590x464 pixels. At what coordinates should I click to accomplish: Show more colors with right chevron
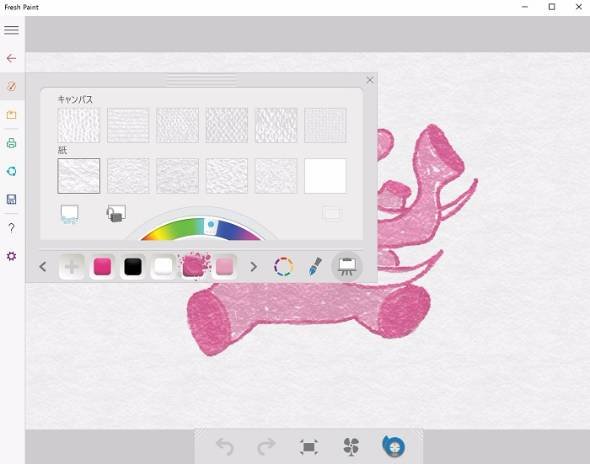click(254, 267)
